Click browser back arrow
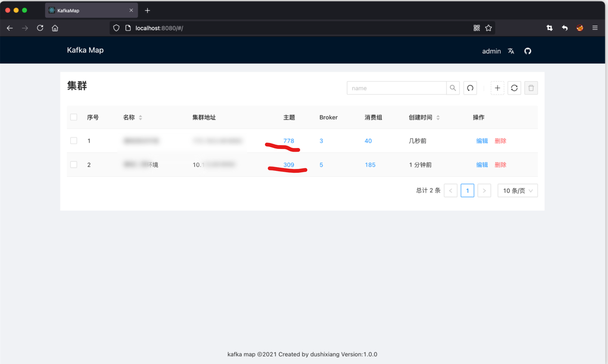608x364 pixels. click(10, 28)
